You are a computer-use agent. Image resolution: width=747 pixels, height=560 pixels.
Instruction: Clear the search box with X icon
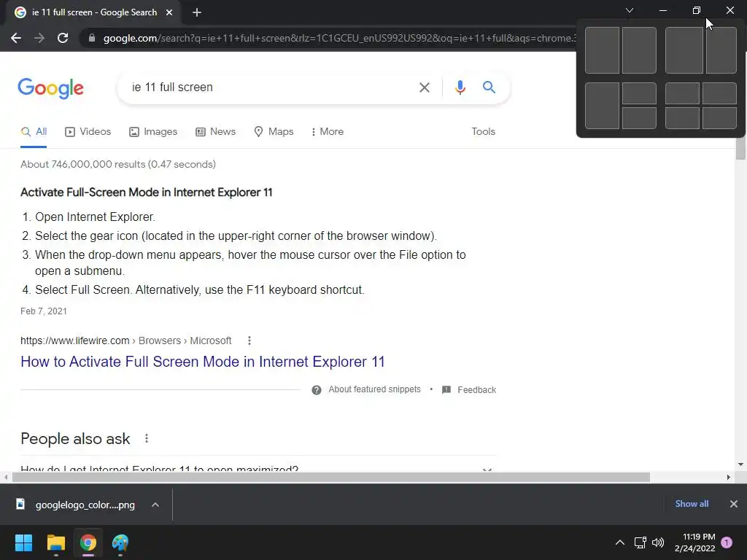coord(424,87)
